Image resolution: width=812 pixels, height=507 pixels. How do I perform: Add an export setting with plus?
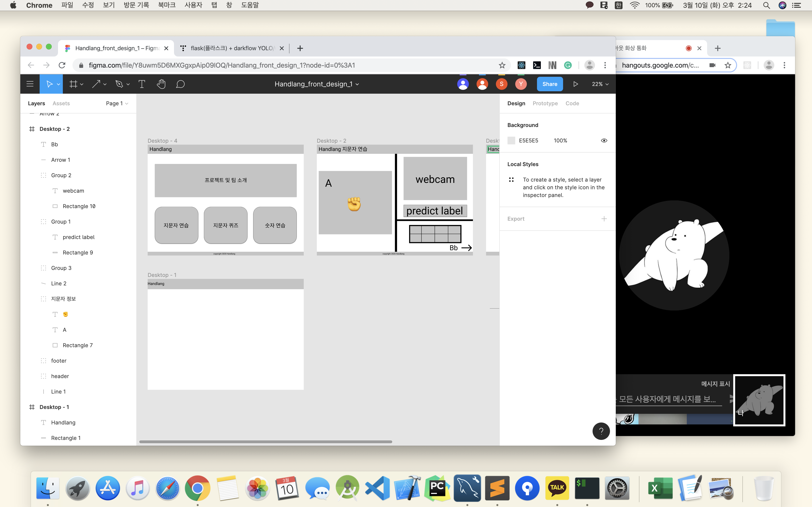[604, 219]
